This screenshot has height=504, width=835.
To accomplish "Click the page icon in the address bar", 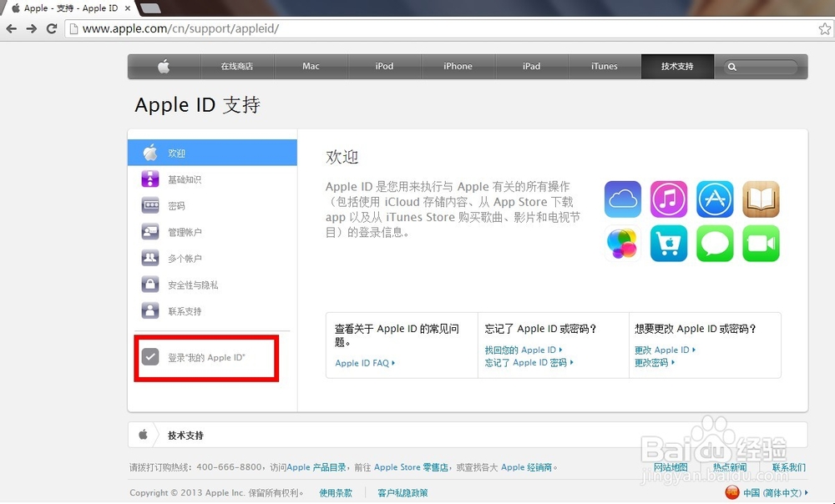I will (x=74, y=28).
